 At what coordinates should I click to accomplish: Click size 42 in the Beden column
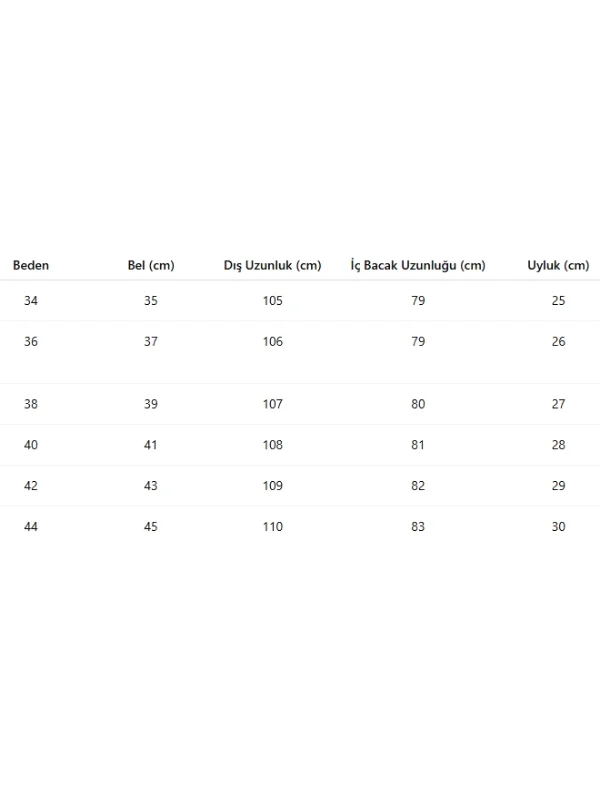[31, 485]
